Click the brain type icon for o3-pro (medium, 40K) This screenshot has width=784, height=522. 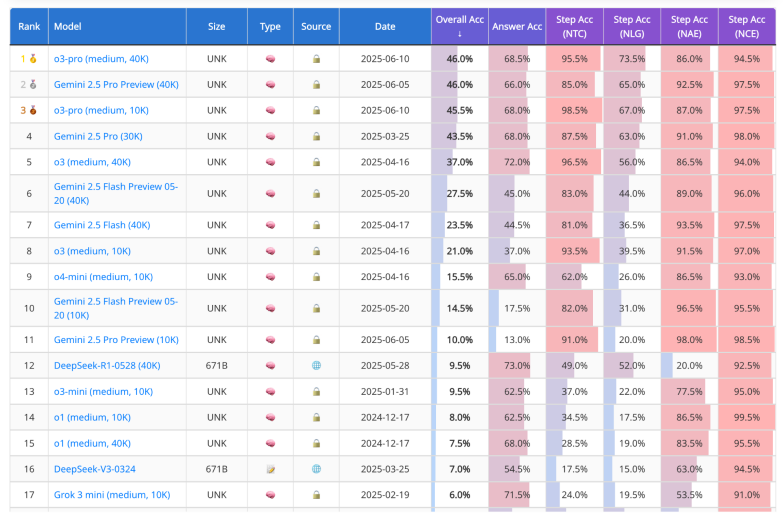click(x=270, y=59)
